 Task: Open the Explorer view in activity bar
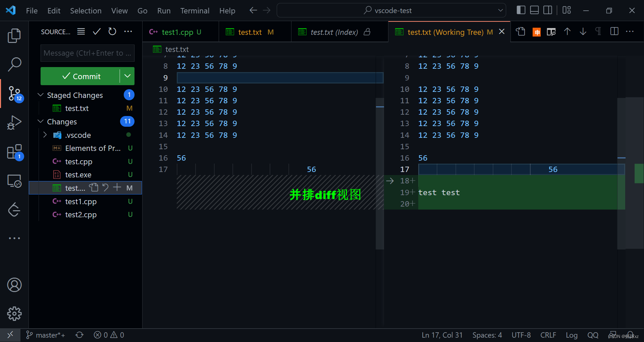14,36
